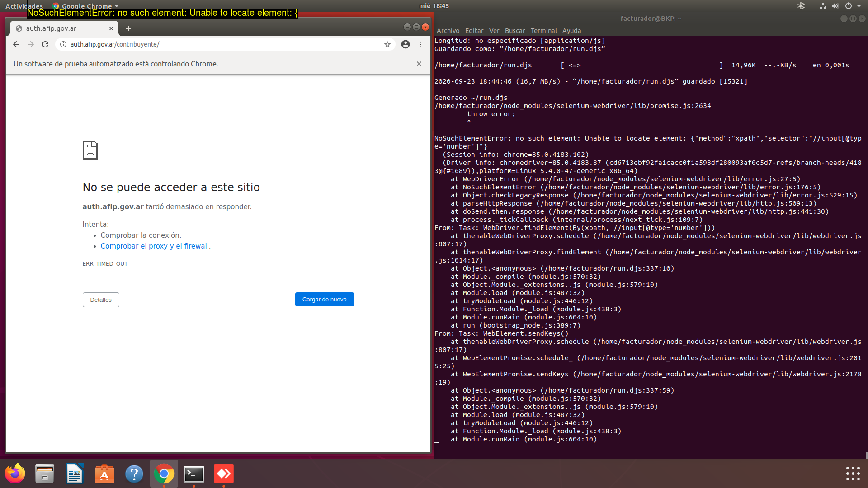
Task: Open the Terminal menu in terminal window
Action: 544,31
